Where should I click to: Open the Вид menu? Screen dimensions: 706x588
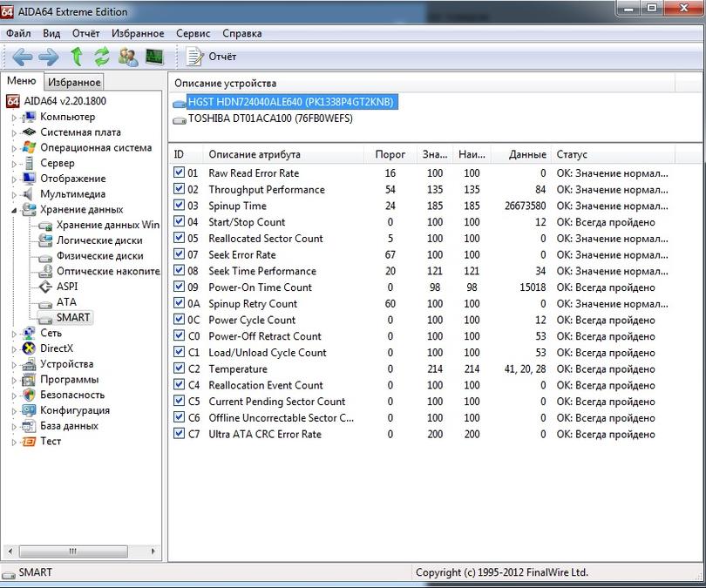point(51,33)
